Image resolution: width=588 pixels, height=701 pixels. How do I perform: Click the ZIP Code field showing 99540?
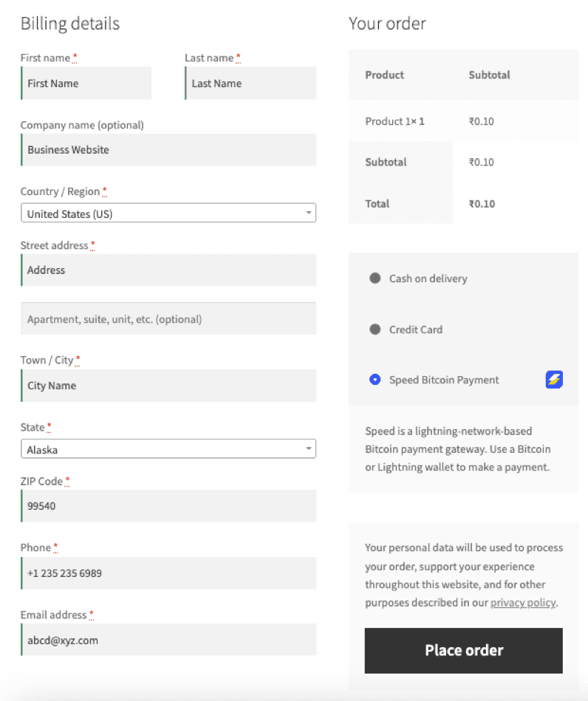168,506
